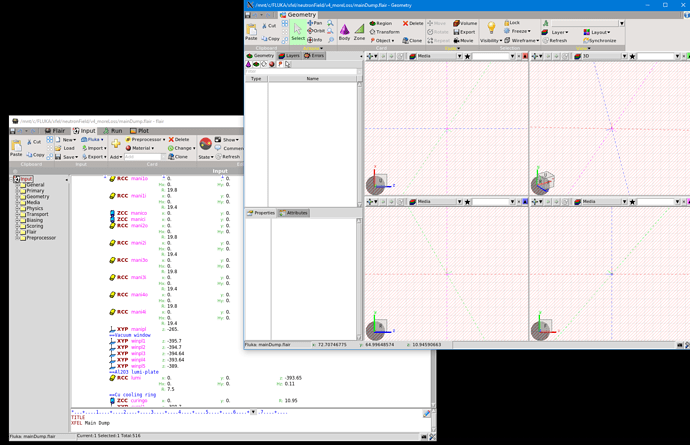This screenshot has height=445, width=690.
Task: Open the Movie tool
Action: click(x=463, y=40)
